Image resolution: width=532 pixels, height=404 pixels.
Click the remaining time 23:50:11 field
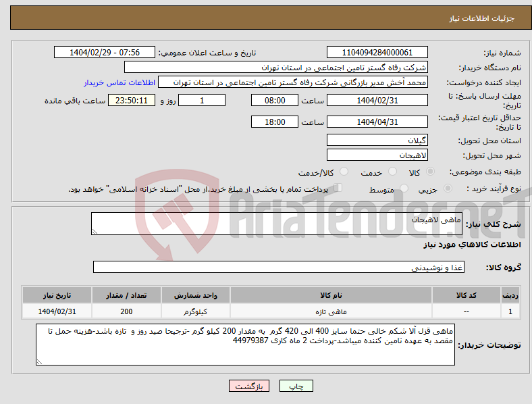(x=132, y=101)
